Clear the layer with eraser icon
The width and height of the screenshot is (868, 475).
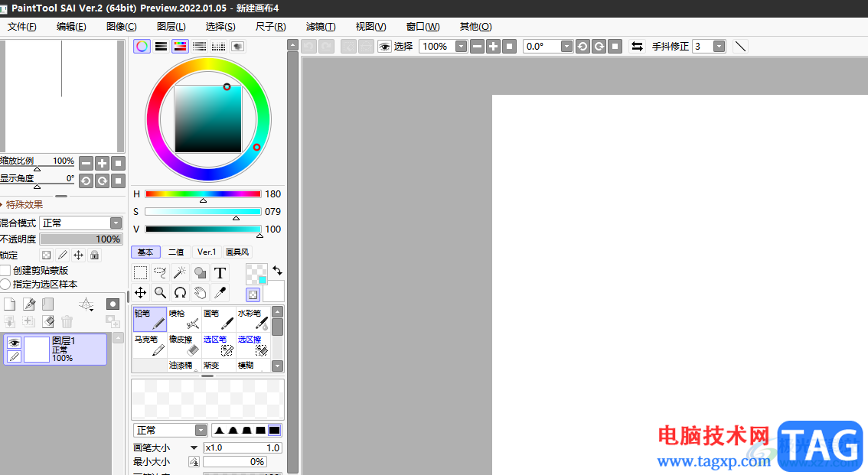48,321
